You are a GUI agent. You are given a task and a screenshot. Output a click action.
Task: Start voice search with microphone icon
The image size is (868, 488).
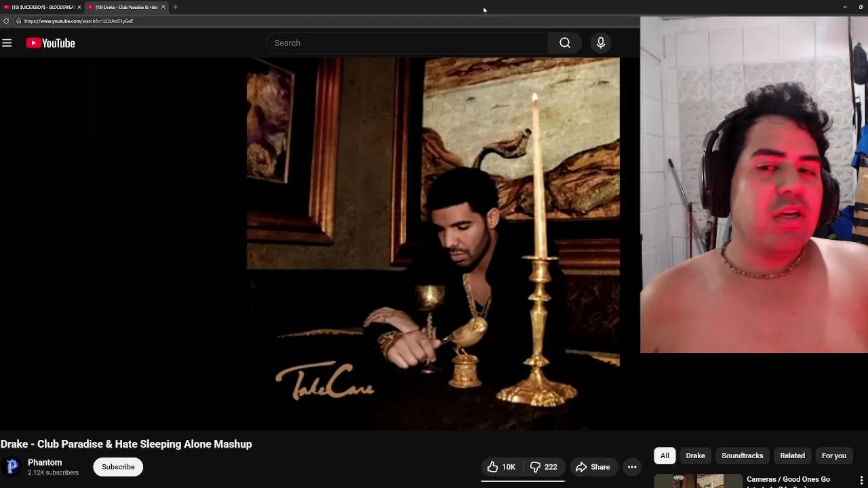pyautogui.click(x=600, y=43)
